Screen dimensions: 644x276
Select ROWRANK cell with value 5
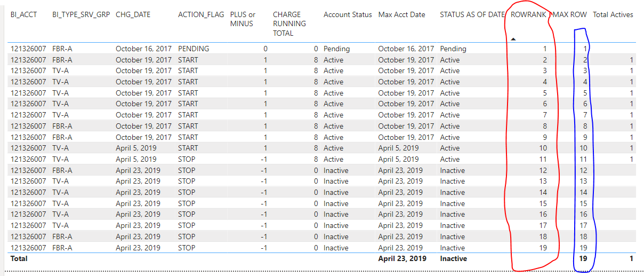pyautogui.click(x=545, y=93)
